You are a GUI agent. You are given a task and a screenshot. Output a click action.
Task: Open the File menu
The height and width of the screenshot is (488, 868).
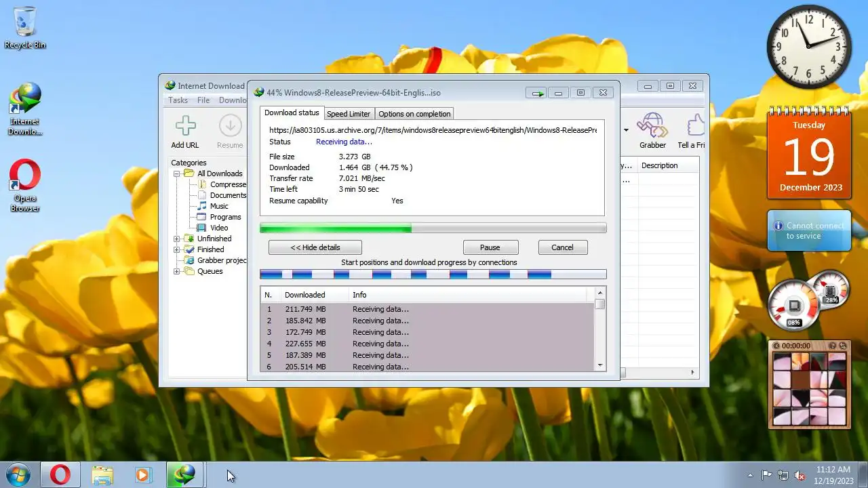coord(203,100)
